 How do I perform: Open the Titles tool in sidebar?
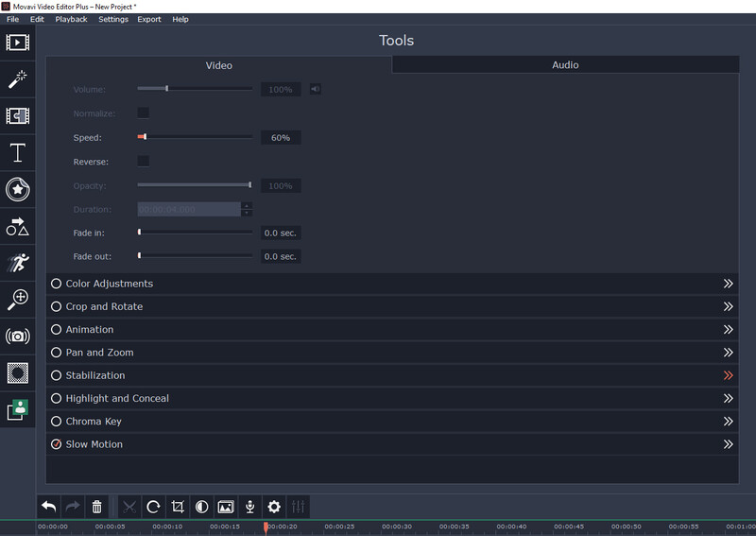(18, 153)
